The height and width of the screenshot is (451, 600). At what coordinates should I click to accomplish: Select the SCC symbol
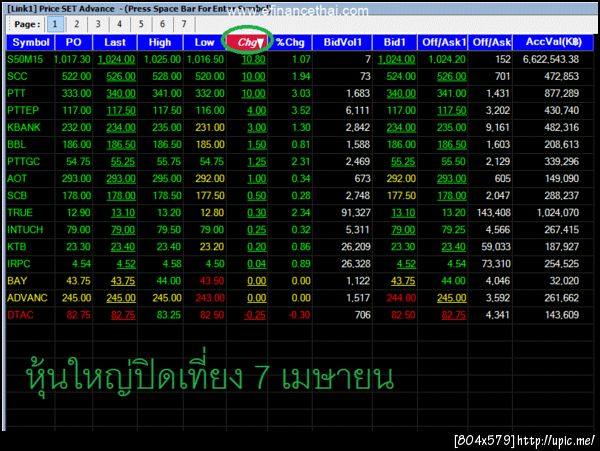coord(17,77)
